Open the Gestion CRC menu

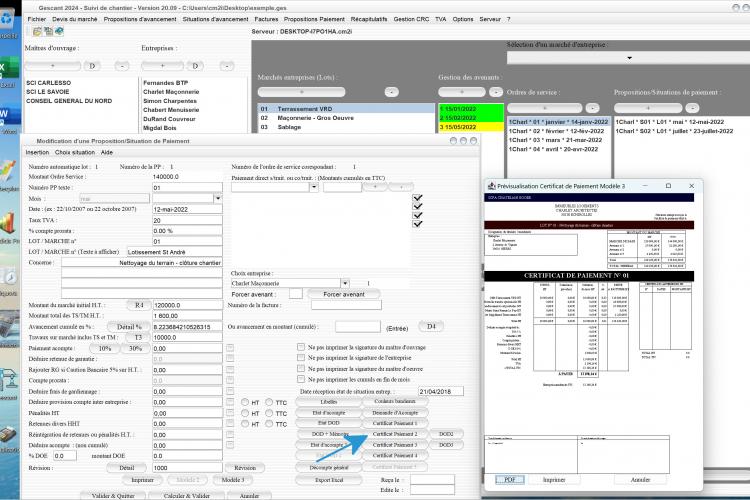[x=411, y=19]
